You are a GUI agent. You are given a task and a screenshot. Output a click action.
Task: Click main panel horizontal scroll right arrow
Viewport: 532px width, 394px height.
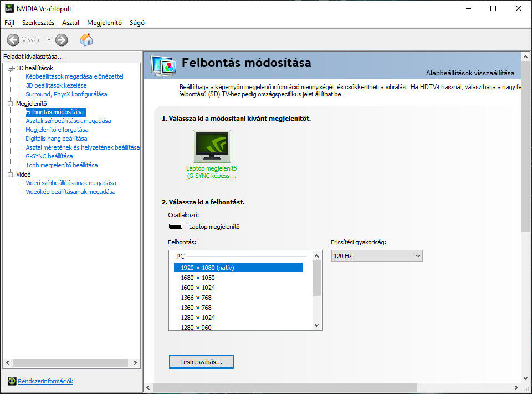tap(516, 387)
